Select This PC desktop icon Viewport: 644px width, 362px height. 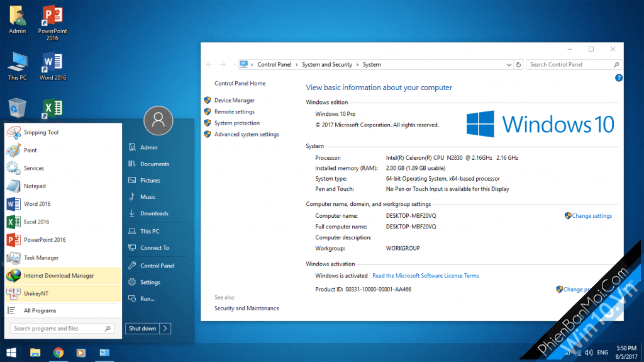click(x=17, y=66)
